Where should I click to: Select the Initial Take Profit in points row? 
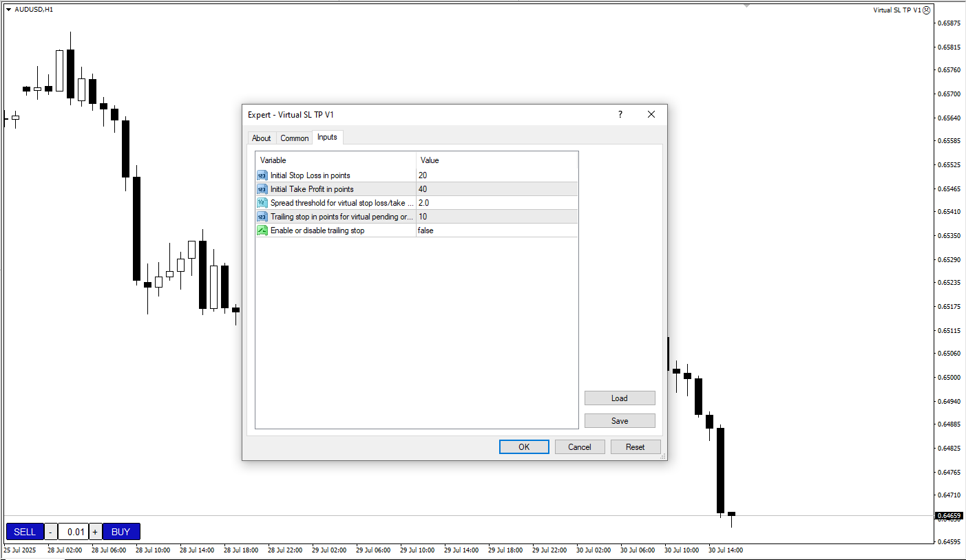[x=417, y=189]
